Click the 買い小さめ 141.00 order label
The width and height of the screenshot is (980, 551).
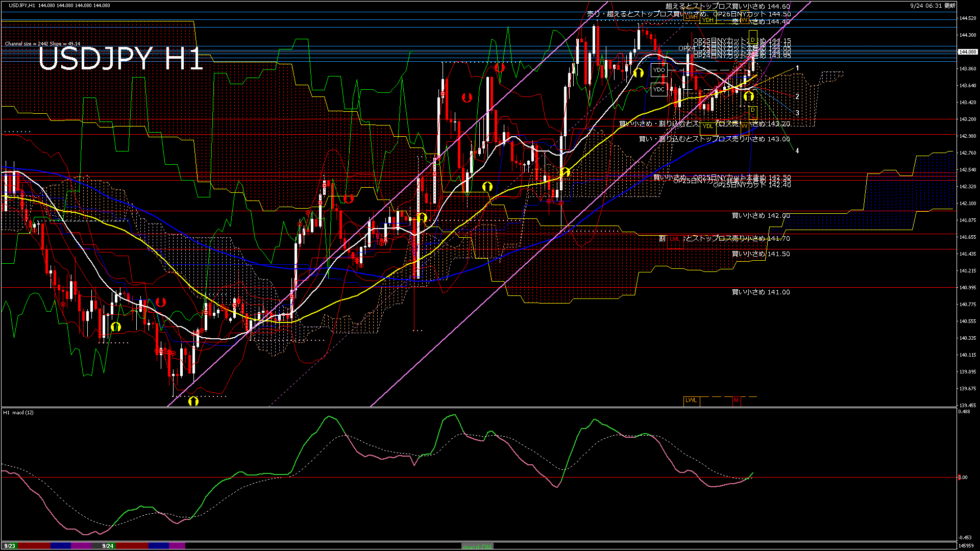[761, 292]
